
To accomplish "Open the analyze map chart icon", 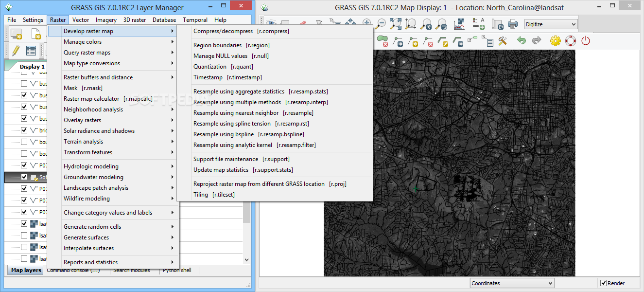I will pyautogui.click(x=459, y=23).
